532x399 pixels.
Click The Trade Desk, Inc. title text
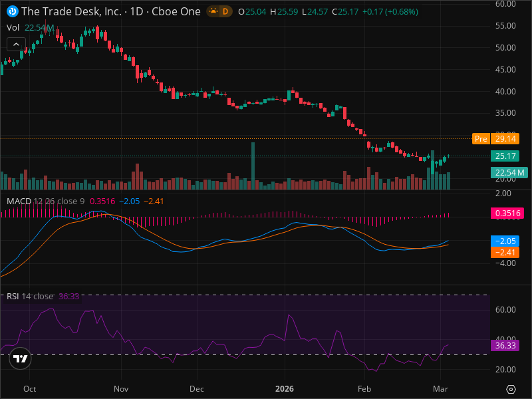[x=71, y=12]
